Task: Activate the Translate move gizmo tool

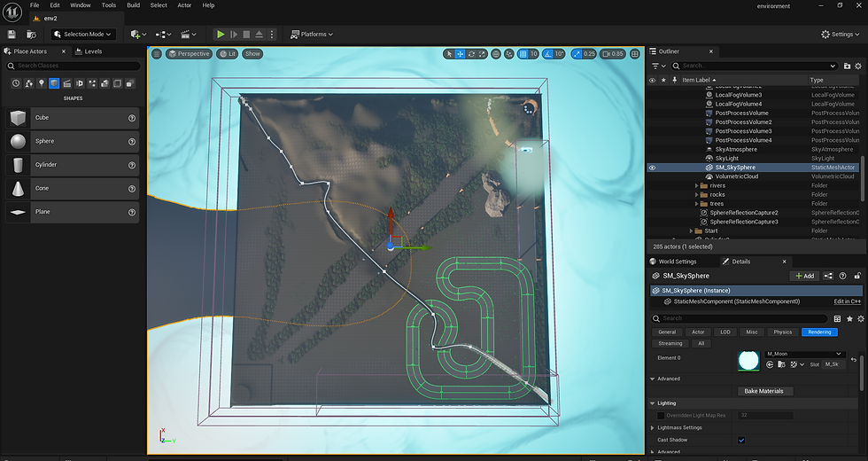Action: point(460,54)
